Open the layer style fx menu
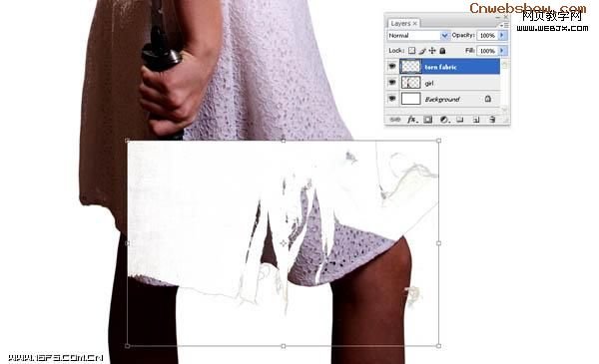 [412, 120]
